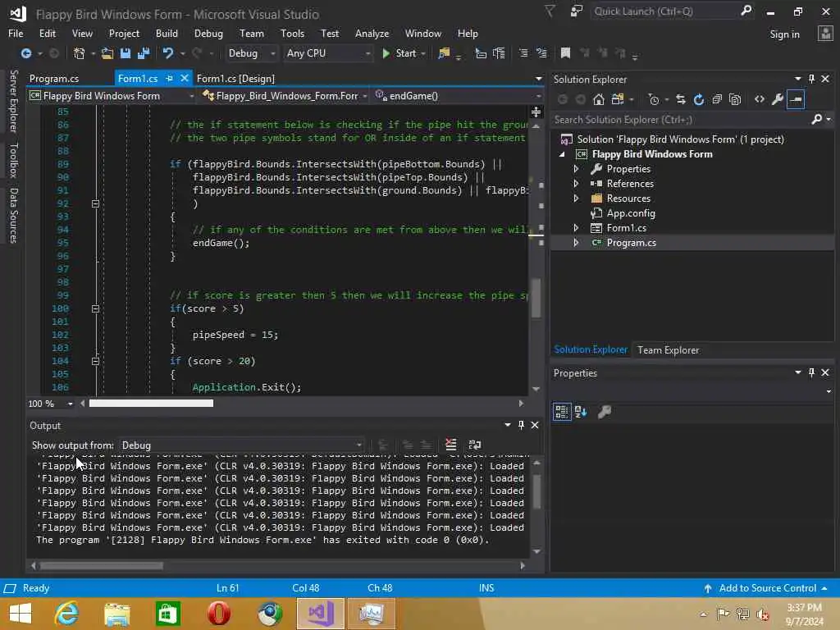840x630 pixels.
Task: Open the Build menu
Action: click(x=167, y=33)
